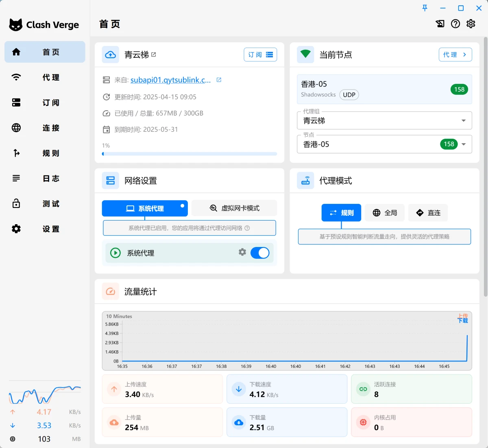Screen dimensions: 488x448
Task: Click the 10 Minutes traffic chart
Action: coord(287,341)
